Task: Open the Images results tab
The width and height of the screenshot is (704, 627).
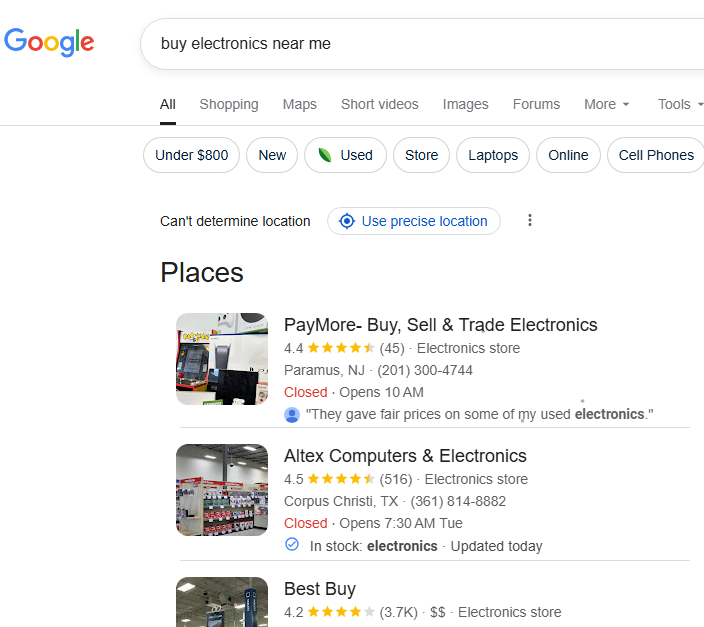Action: pos(466,104)
